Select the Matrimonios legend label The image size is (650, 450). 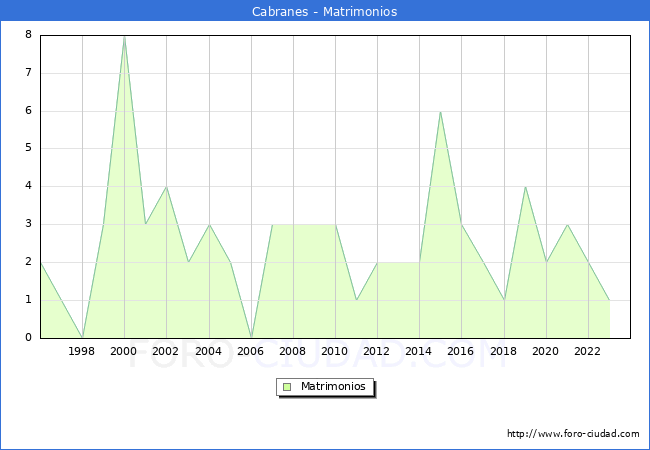coord(333,387)
